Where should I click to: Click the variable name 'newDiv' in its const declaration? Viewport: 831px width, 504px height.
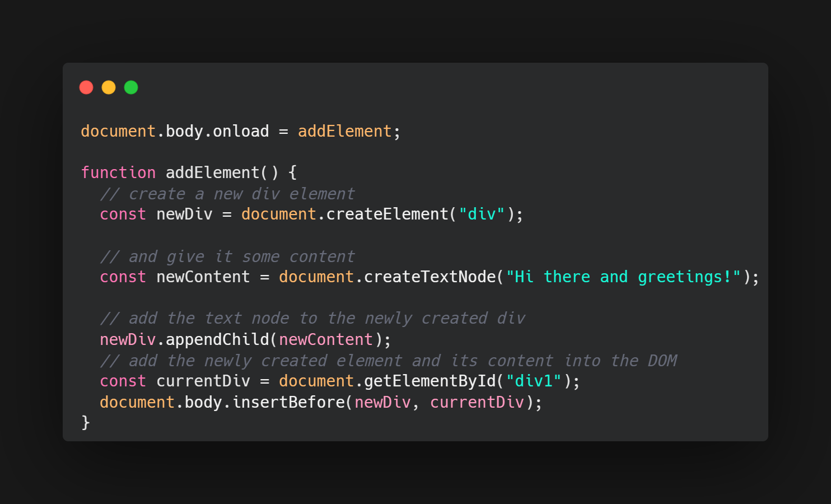click(x=184, y=214)
